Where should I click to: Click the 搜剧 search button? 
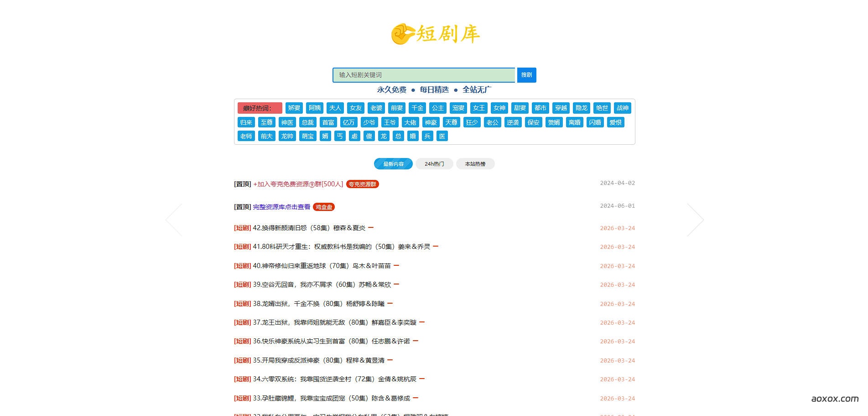[526, 74]
